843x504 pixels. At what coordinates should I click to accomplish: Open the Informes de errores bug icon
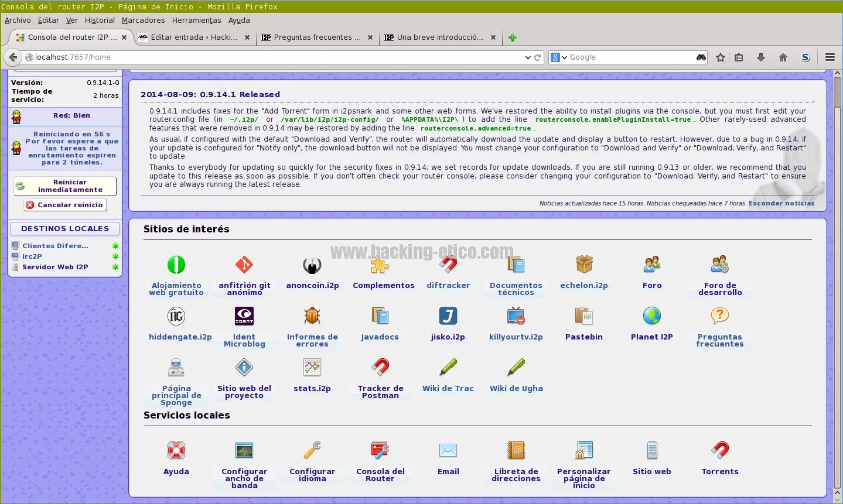pyautogui.click(x=312, y=316)
